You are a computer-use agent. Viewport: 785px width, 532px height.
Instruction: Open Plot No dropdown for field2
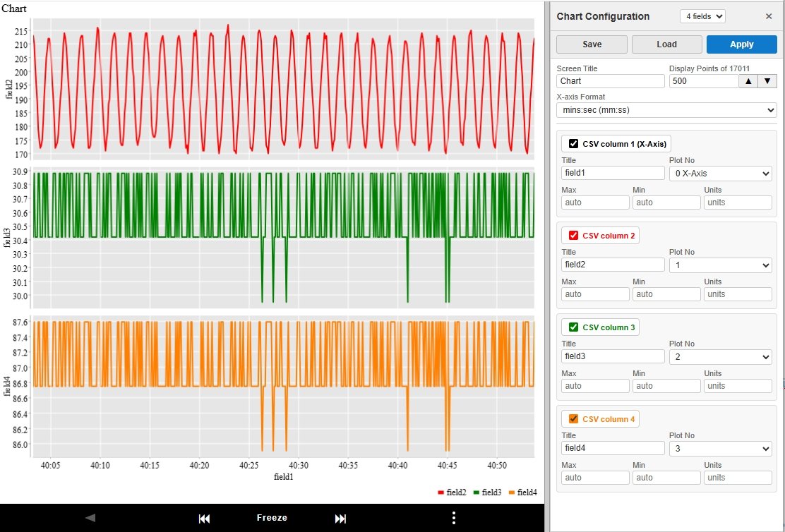click(x=720, y=265)
